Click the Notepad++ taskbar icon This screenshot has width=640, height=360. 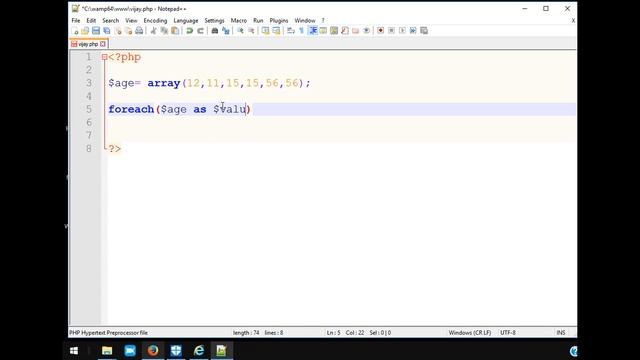click(221, 351)
